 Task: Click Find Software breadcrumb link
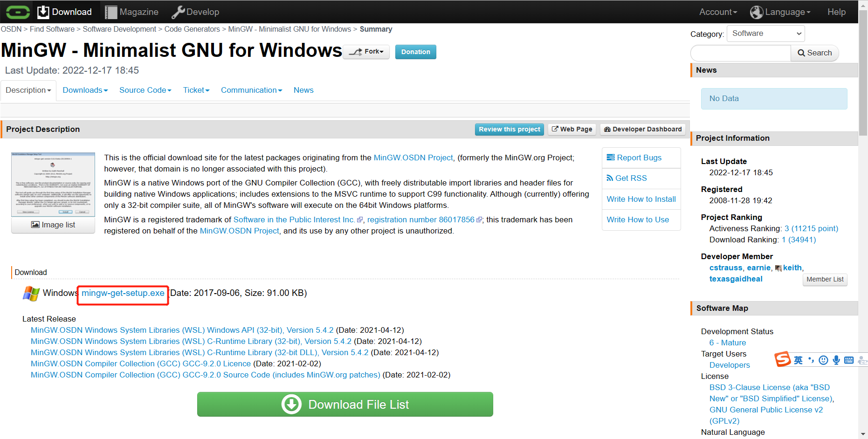tap(52, 29)
